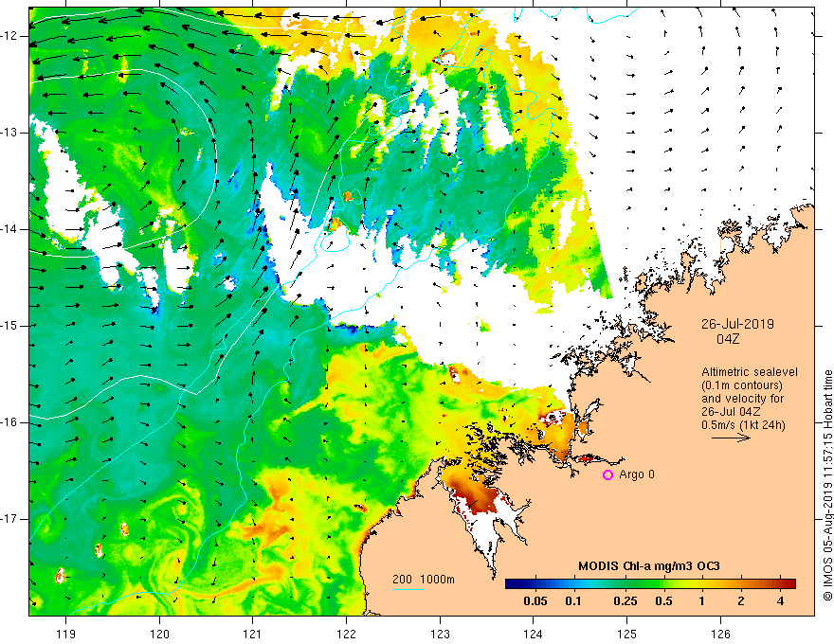The image size is (834, 644).
Task: Click the latitude axis label '-14'
Action: [10, 229]
